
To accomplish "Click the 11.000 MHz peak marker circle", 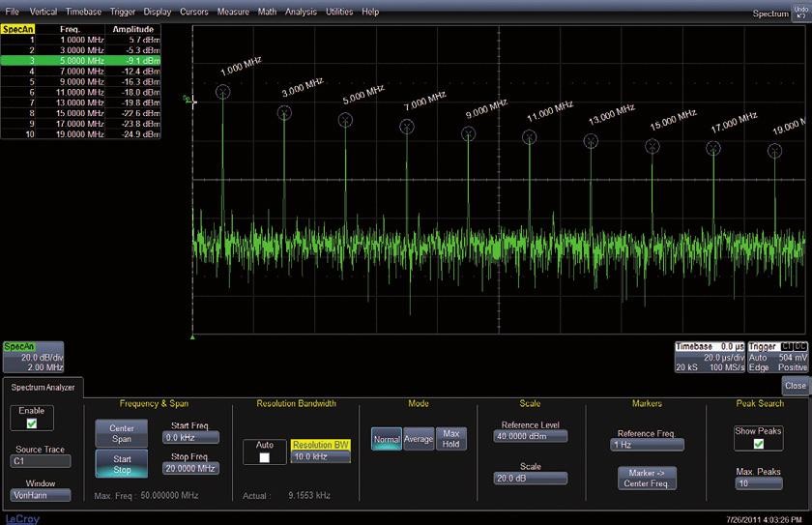I will pyautogui.click(x=530, y=137).
